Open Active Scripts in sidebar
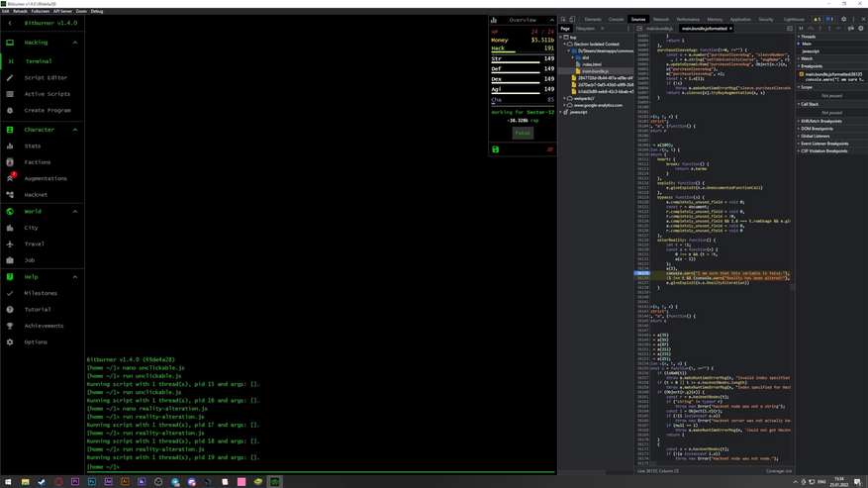The width and height of the screenshot is (868, 488). click(x=47, y=94)
